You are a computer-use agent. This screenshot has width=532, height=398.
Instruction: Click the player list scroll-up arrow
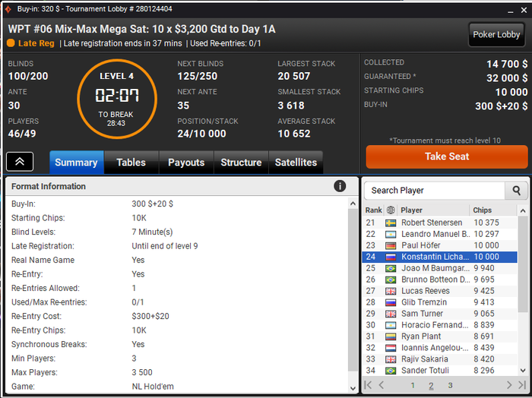(523, 210)
